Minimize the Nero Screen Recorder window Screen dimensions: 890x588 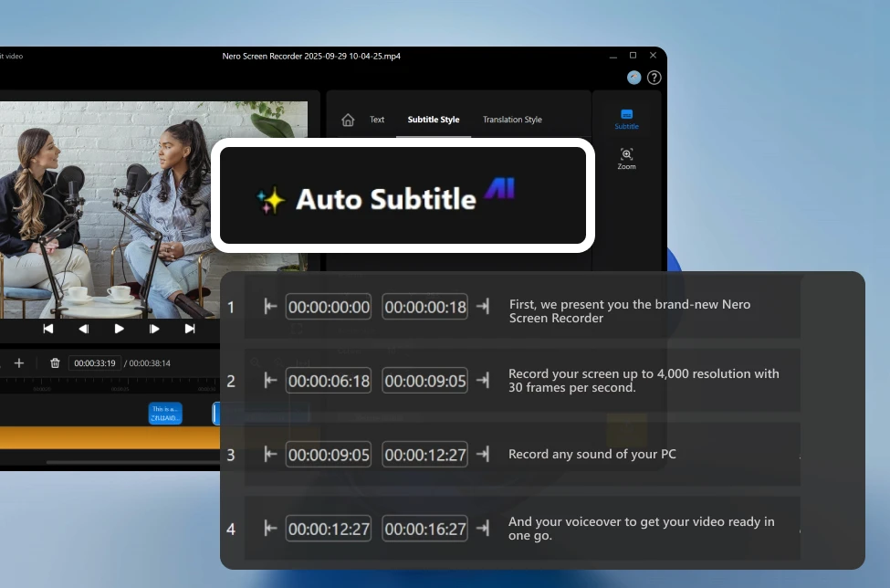click(613, 56)
